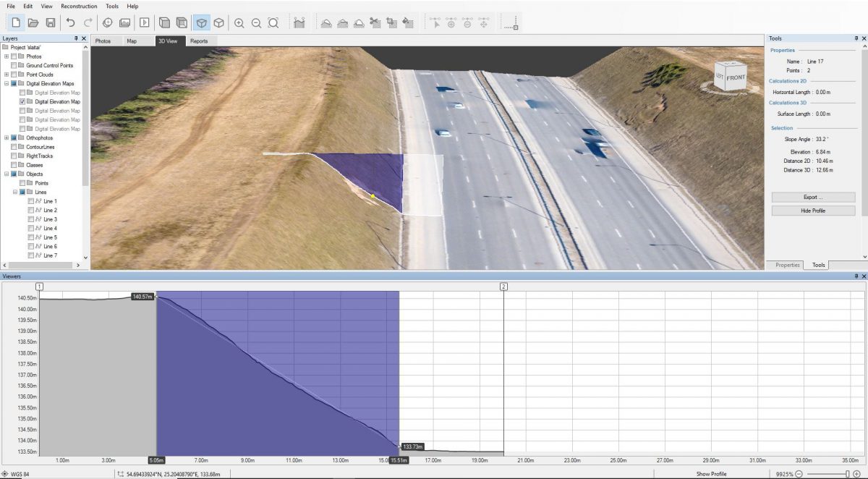This screenshot has width=868, height=479.
Task: Click the Open Project folder icon
Action: (34, 22)
